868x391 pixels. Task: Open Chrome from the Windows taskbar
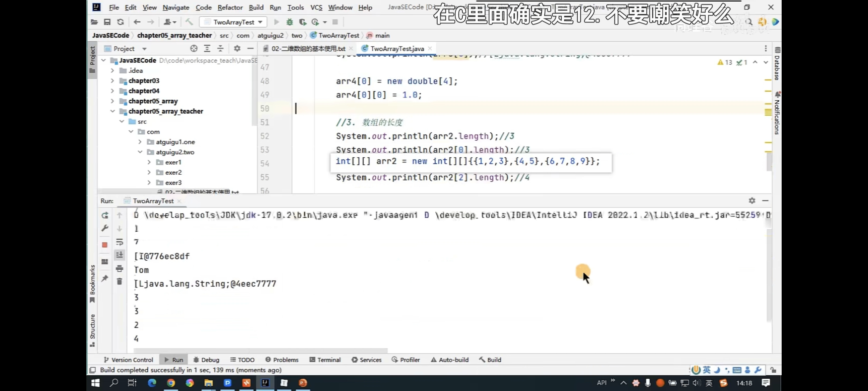tap(171, 383)
